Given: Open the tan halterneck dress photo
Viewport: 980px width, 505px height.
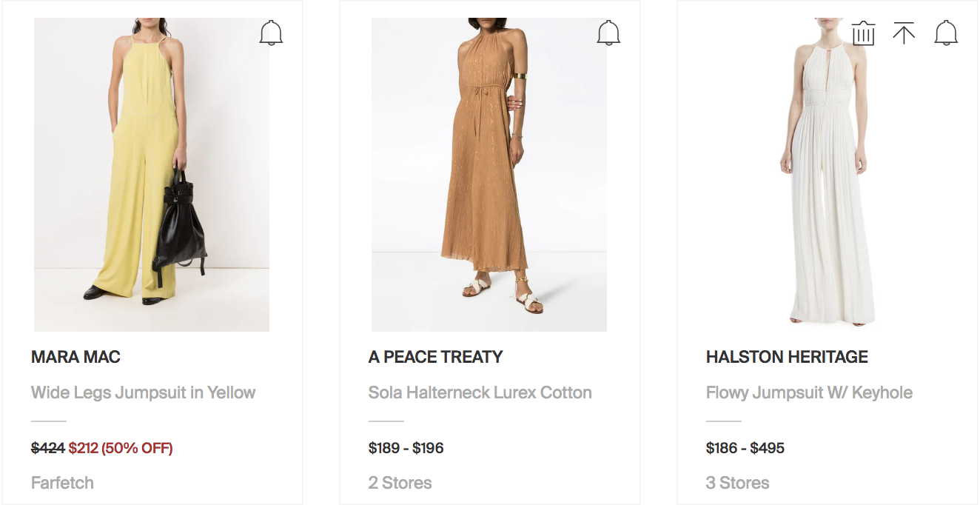Looking at the screenshot, I should point(489,175).
